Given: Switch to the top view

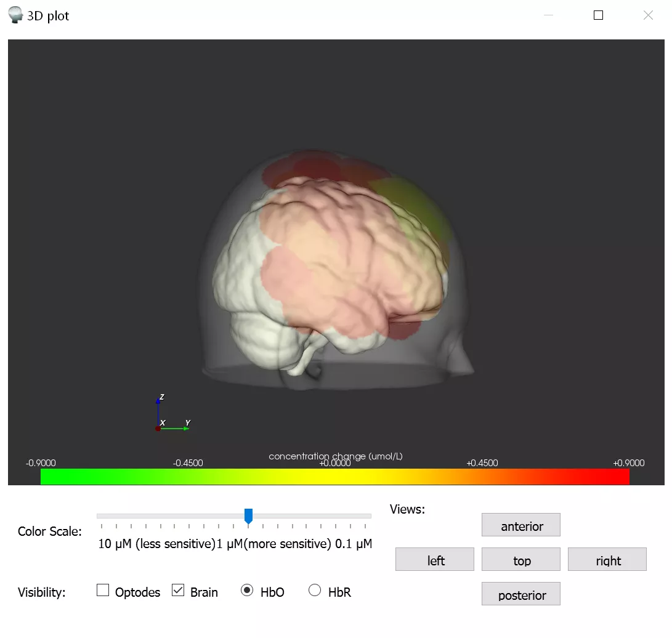Looking at the screenshot, I should (x=520, y=560).
